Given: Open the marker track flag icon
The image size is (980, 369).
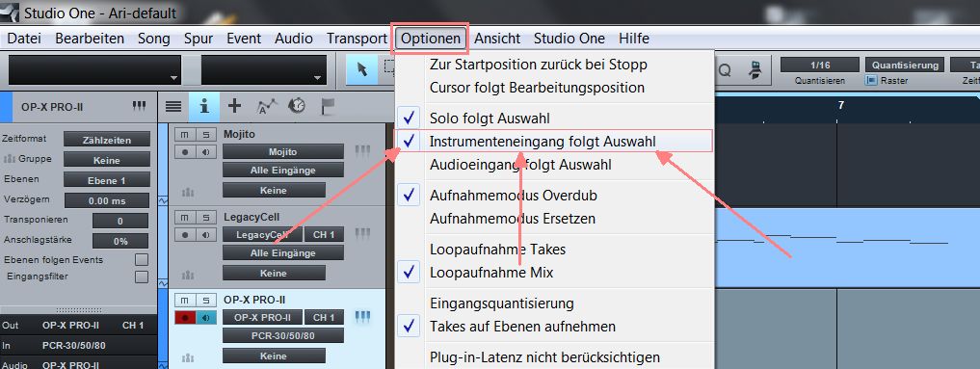Looking at the screenshot, I should [328, 107].
